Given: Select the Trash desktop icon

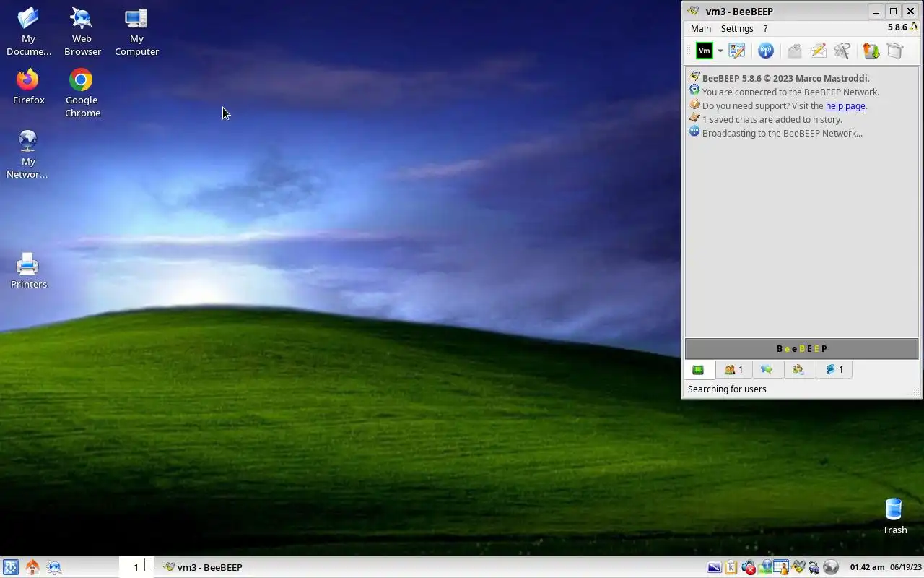Looking at the screenshot, I should point(894,516).
